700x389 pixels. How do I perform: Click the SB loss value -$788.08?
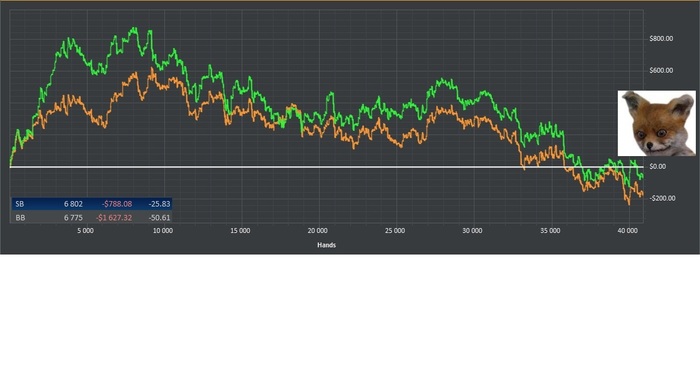[117, 204]
